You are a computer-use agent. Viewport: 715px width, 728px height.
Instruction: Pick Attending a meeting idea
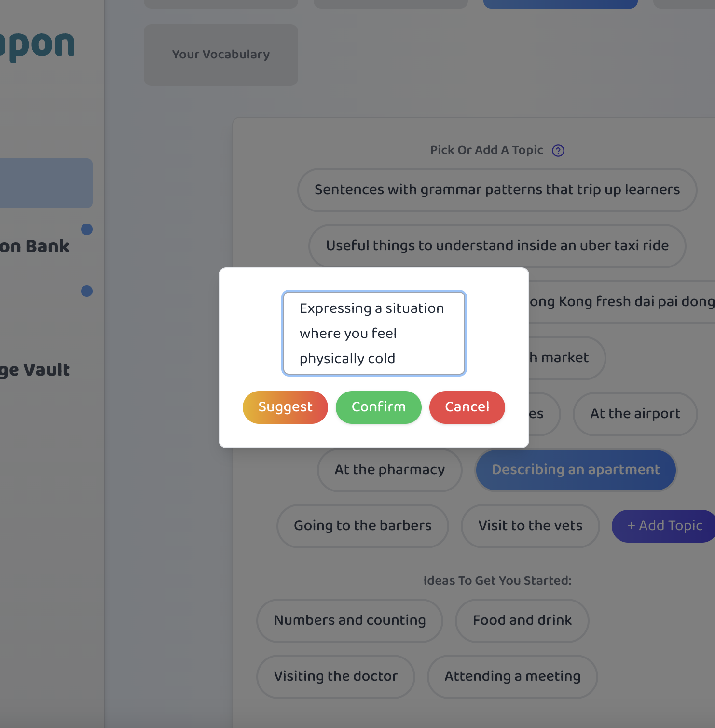tap(512, 676)
